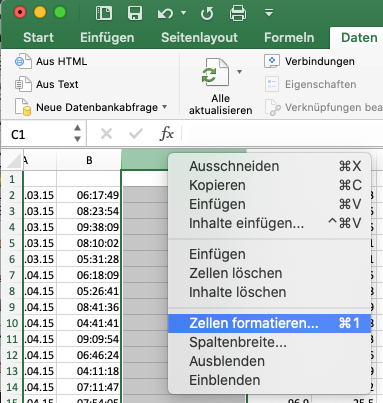Choose Kopieren in context menu
Screen dimensions: 383x403
(269, 185)
